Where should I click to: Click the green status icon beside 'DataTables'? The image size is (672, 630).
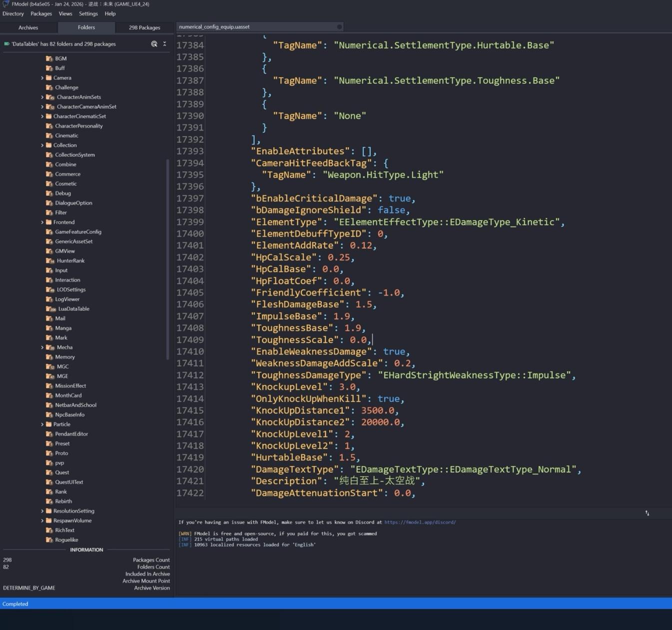(x=6, y=44)
